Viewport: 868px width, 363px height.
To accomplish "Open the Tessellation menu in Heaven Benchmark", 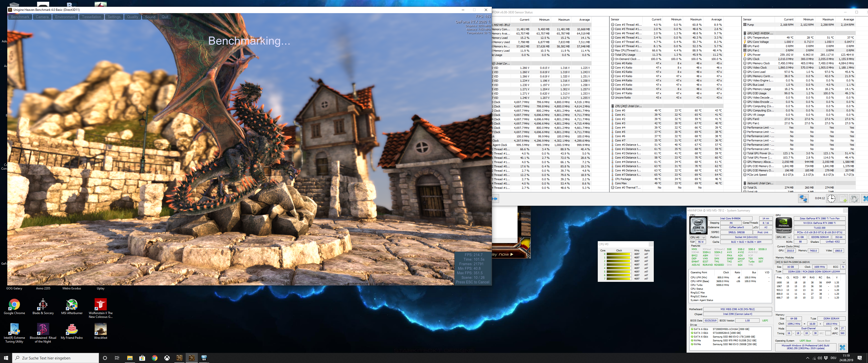I will pos(91,17).
